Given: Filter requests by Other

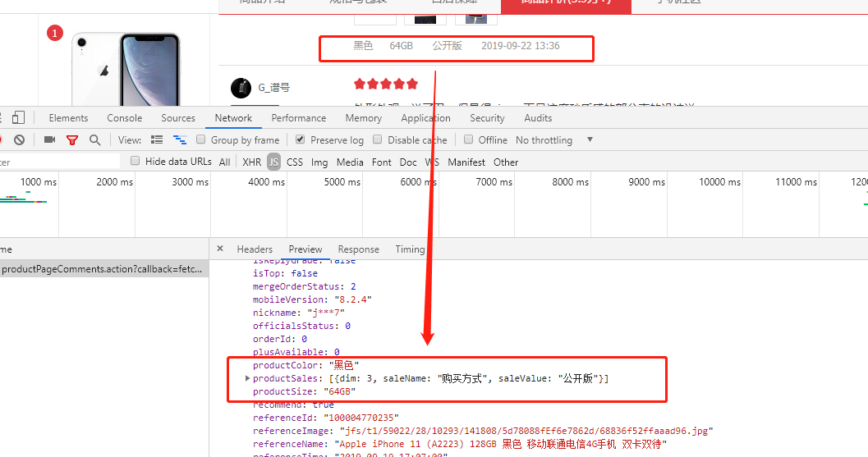Looking at the screenshot, I should (x=506, y=162).
